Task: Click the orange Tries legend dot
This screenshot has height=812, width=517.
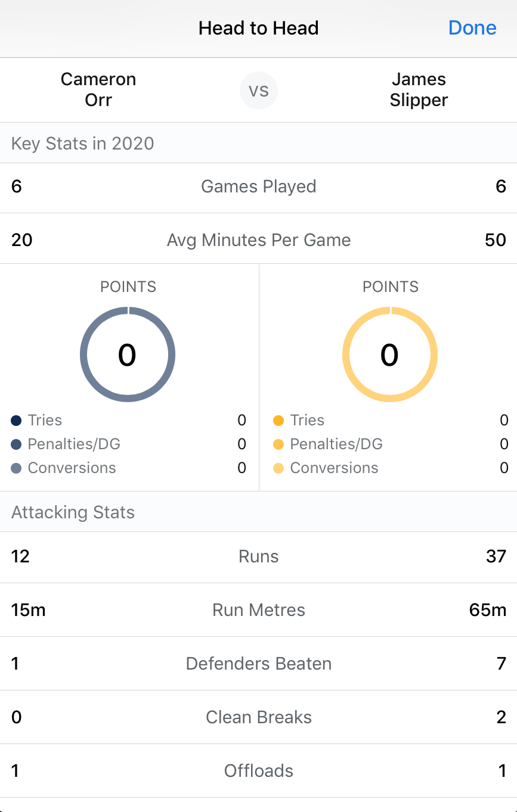Action: 278,421
